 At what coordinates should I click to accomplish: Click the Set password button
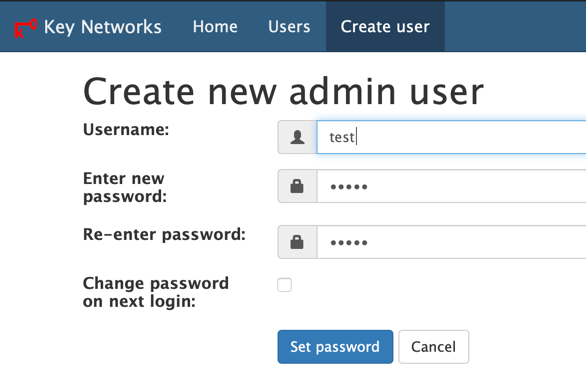coord(335,347)
